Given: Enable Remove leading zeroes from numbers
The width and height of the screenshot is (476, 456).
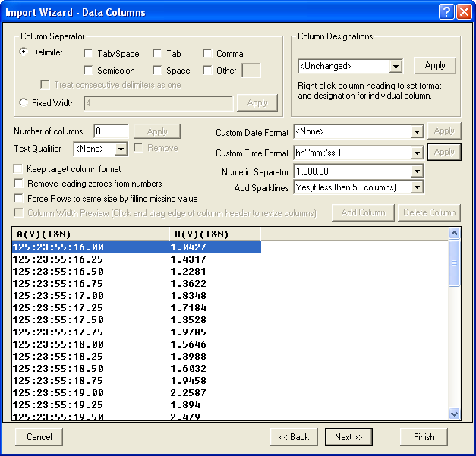Looking at the screenshot, I should tap(18, 184).
